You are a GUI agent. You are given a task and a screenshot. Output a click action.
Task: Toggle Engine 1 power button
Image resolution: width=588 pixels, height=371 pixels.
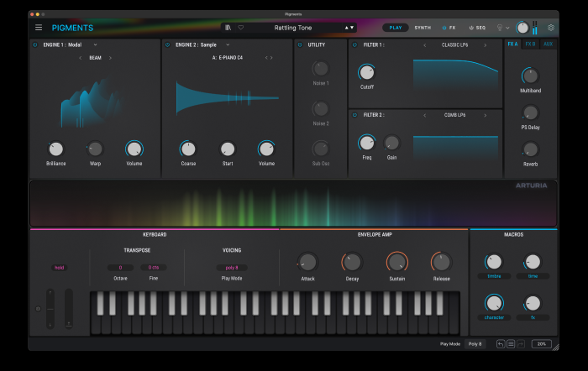click(35, 45)
